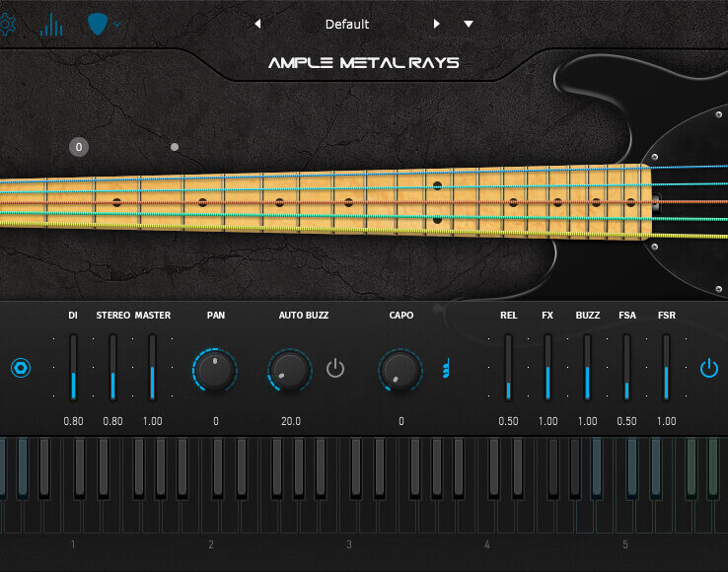The image size is (728, 572).
Task: Click the MASTER label
Action: coord(153,316)
